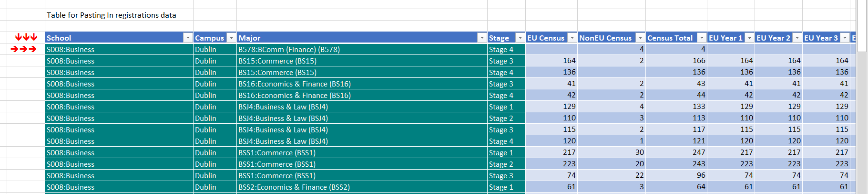The width and height of the screenshot is (868, 194).
Task: Click the Census Total value 247
Action: [698, 152]
